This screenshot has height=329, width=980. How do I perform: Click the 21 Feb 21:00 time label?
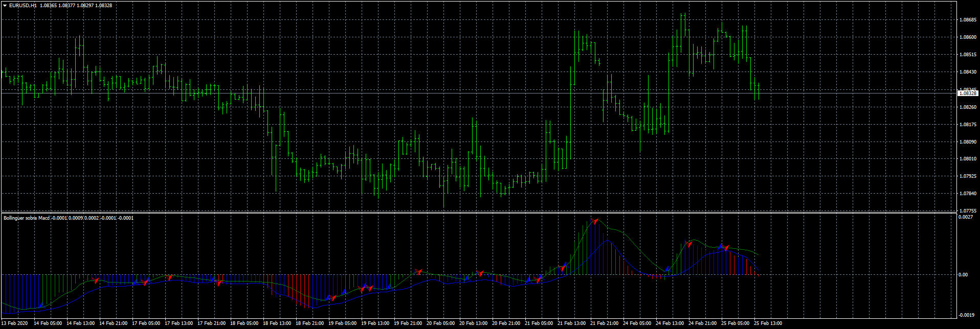pos(604,323)
